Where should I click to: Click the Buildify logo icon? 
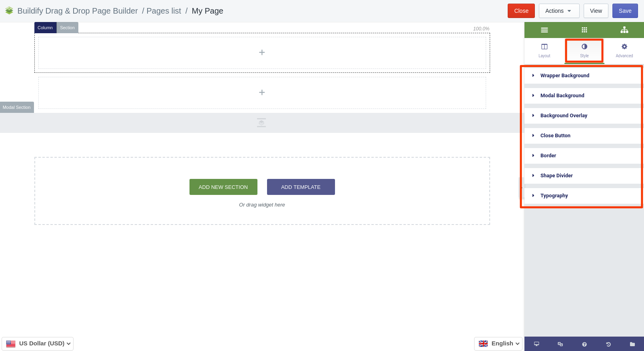click(x=9, y=11)
